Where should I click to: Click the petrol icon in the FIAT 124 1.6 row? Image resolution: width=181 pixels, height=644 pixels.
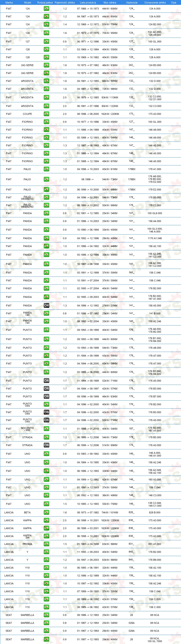46,33
